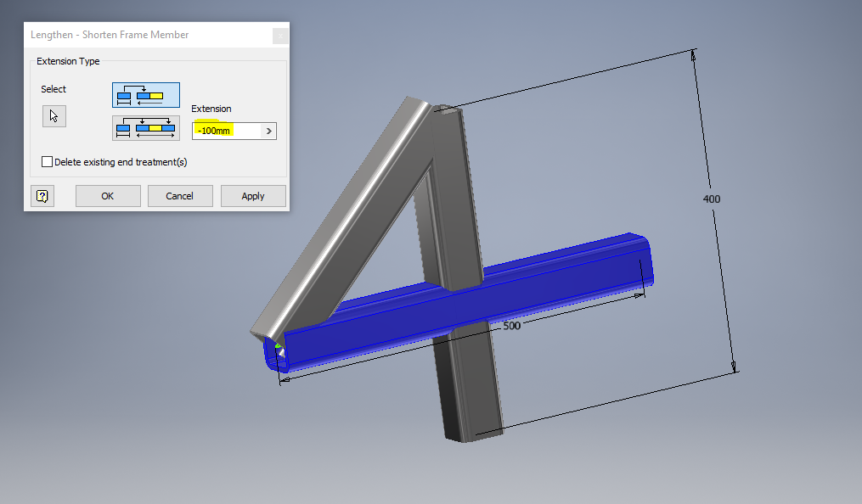Click the Select arrow picker button

point(54,116)
